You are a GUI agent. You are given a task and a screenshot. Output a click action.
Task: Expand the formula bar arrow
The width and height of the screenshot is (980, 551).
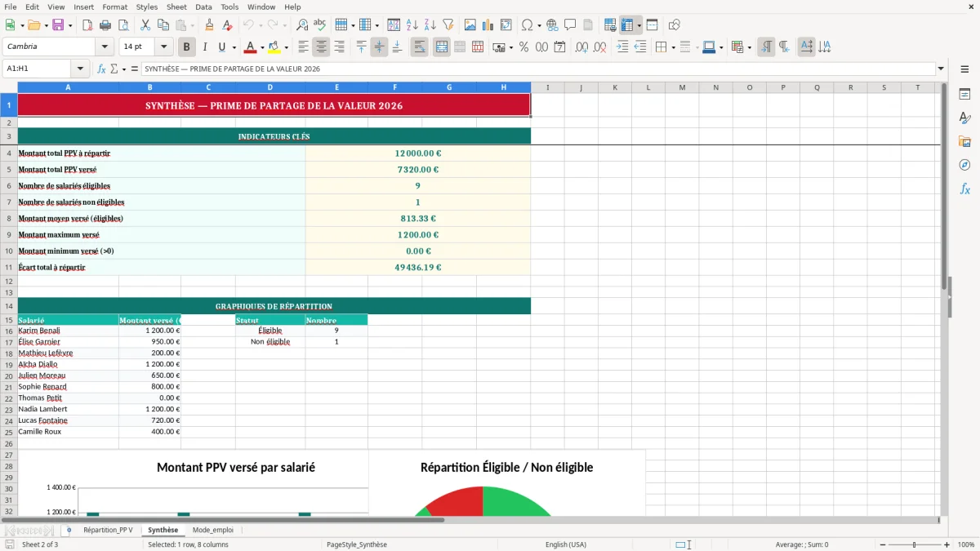pyautogui.click(x=941, y=69)
